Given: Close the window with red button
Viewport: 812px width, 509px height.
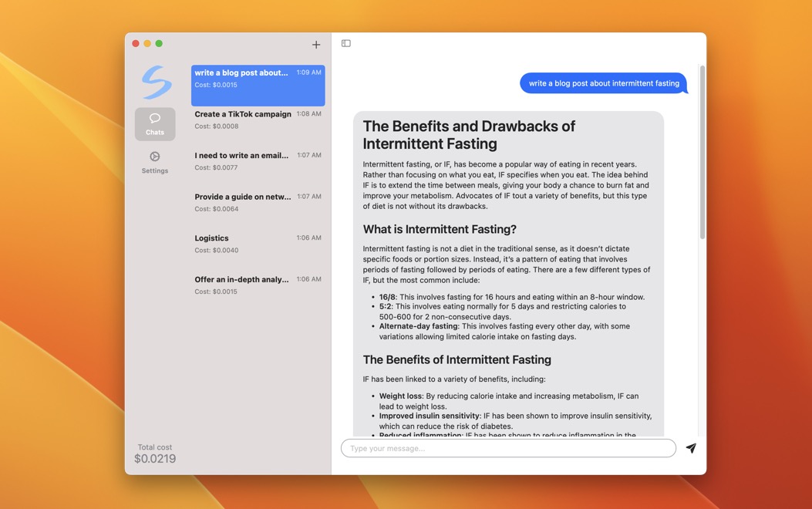Looking at the screenshot, I should pos(136,43).
